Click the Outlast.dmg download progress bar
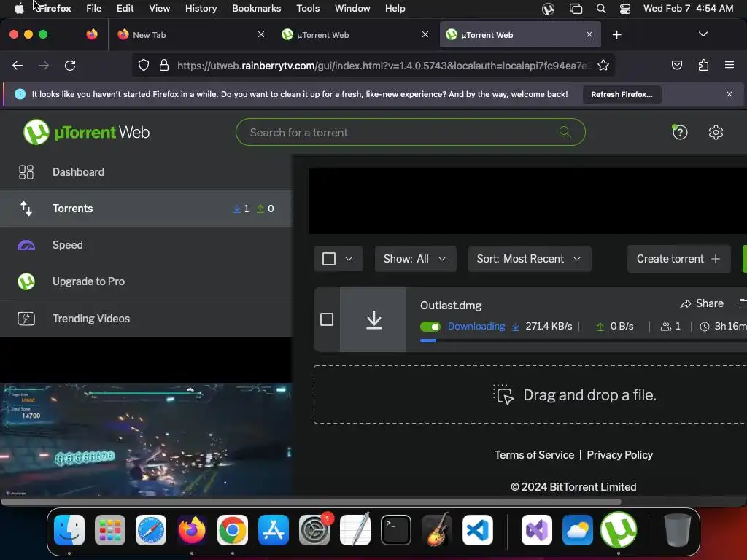The width and height of the screenshot is (747, 560). coord(583,341)
